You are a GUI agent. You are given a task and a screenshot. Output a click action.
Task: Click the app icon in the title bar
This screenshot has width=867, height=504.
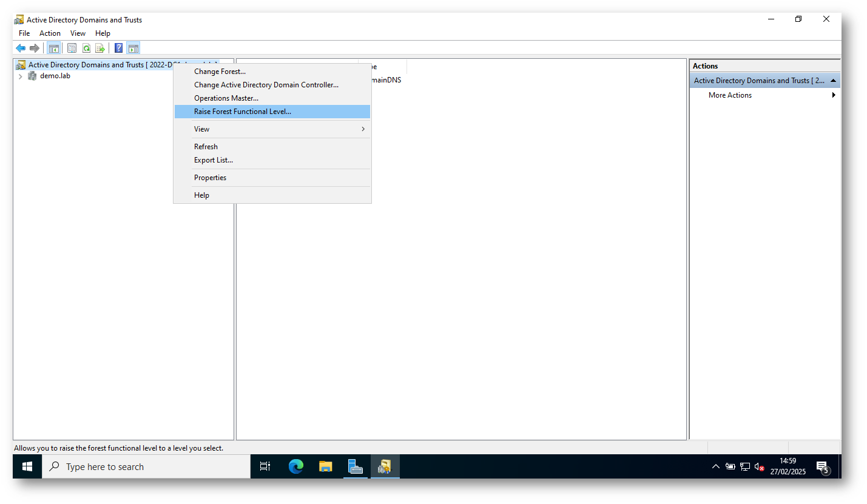(19, 19)
